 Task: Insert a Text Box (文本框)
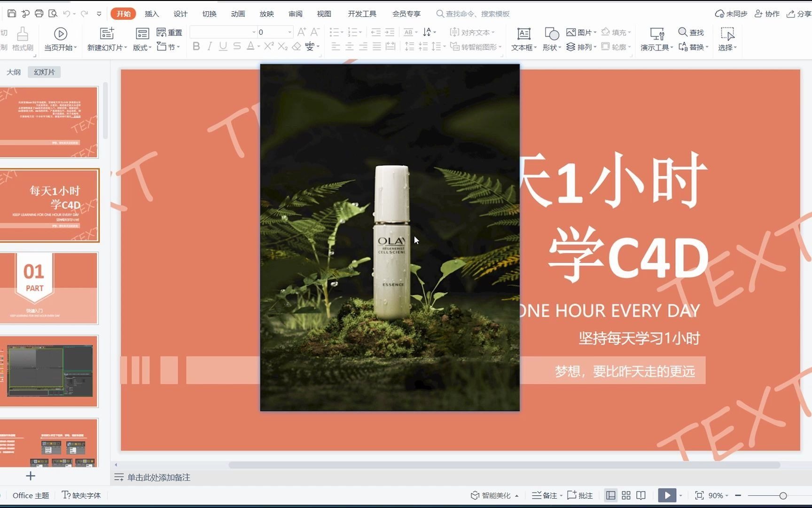coord(523,39)
